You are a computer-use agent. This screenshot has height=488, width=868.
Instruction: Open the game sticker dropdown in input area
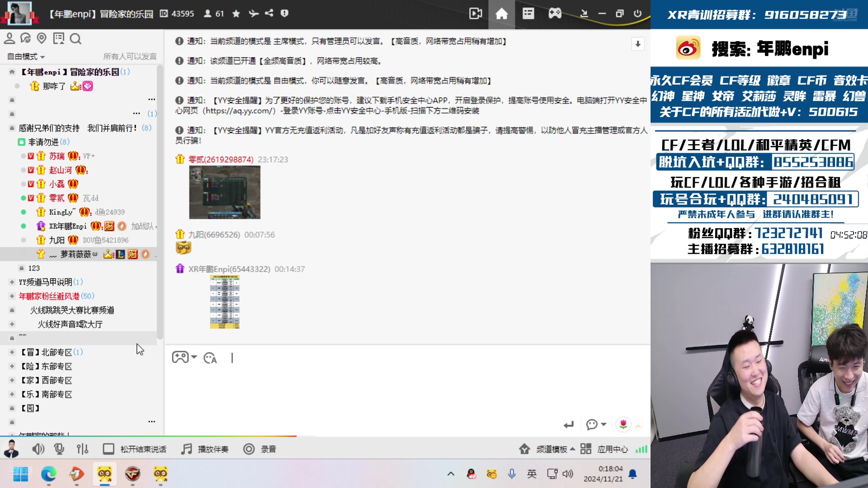[184, 357]
